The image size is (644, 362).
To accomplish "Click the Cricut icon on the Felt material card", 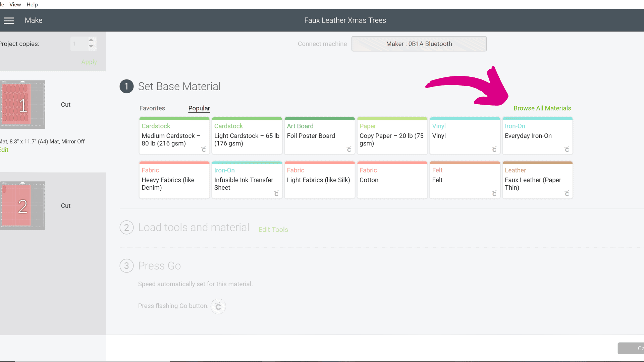I will [494, 194].
